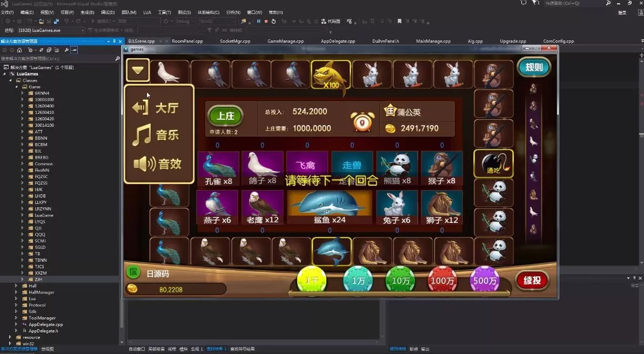644x354 pixels.
Task: Click the pause debugging icon in toolbar
Action: coord(258,22)
